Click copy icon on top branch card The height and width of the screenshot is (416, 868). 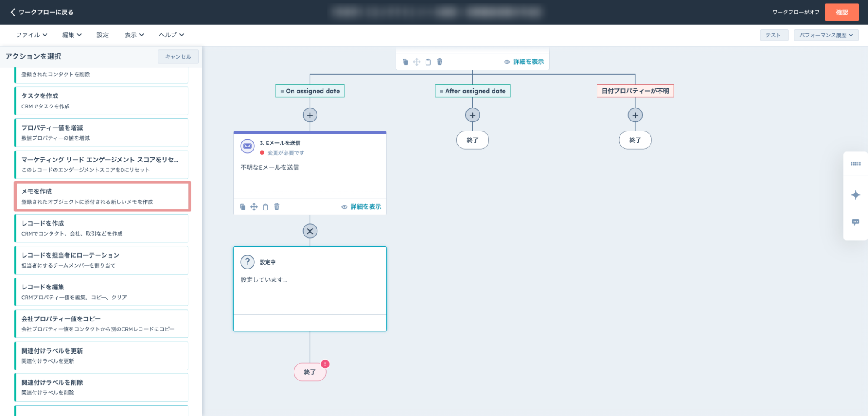(x=405, y=62)
